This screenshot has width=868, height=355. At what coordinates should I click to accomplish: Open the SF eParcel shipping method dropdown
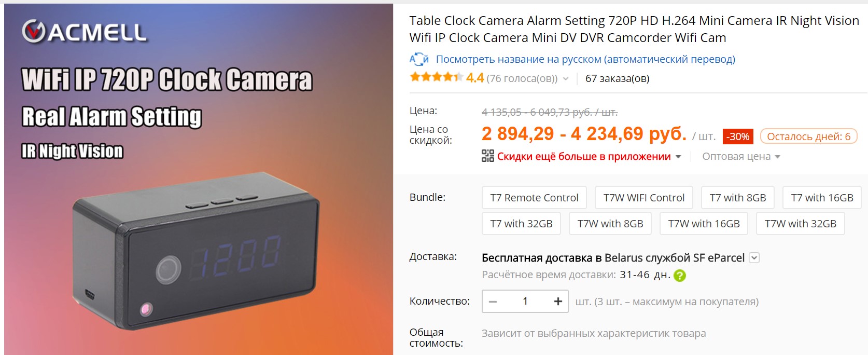[x=754, y=257]
